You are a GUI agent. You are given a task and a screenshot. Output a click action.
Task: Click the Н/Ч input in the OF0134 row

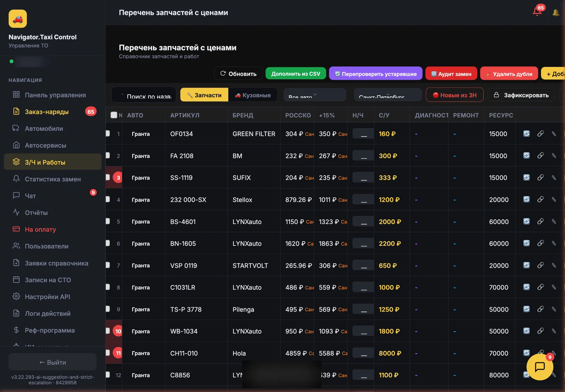coord(363,134)
